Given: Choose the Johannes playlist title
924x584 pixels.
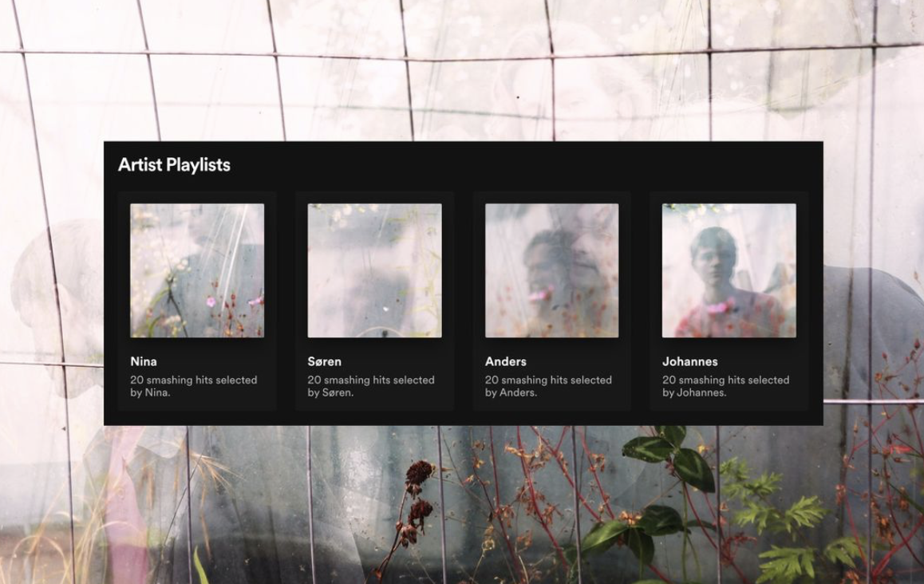Looking at the screenshot, I should point(689,361).
